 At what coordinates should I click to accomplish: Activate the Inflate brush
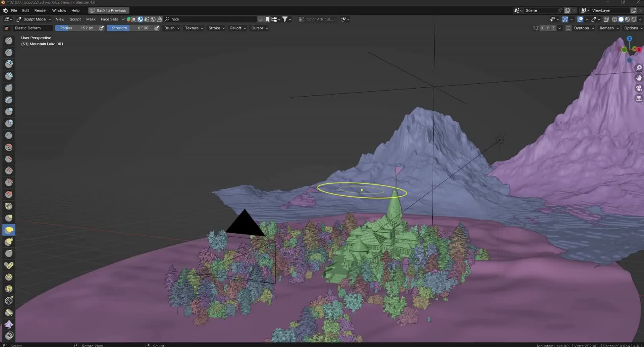click(9, 111)
